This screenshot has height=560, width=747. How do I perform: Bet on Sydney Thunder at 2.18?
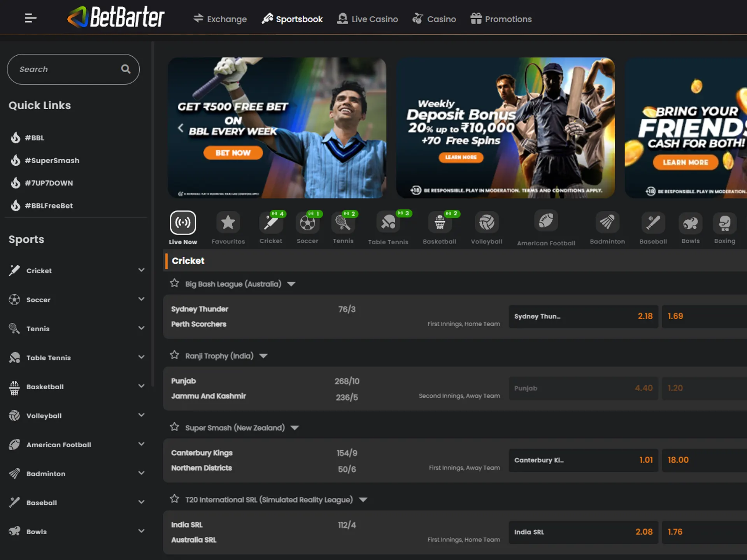coord(583,316)
